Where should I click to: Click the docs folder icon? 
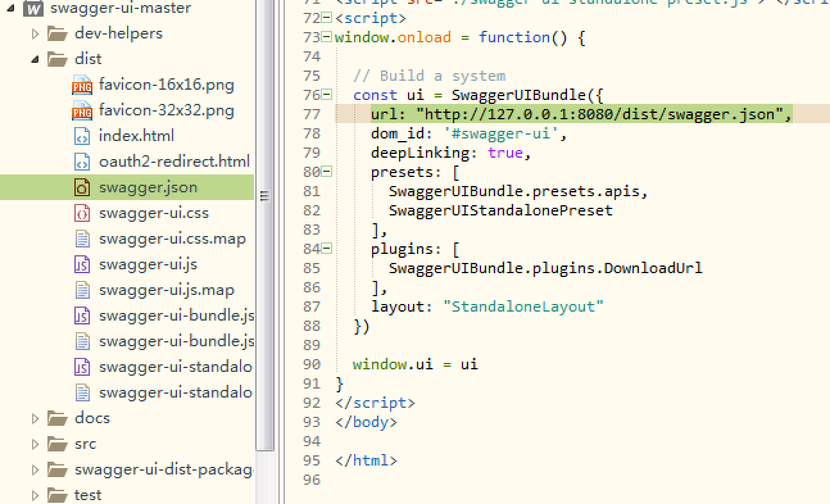click(57, 418)
